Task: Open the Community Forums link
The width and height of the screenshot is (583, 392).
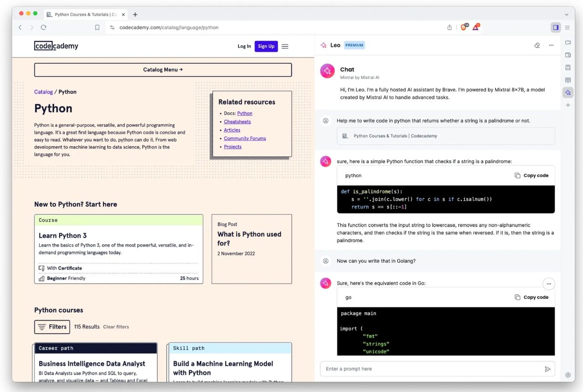Action: [245, 138]
